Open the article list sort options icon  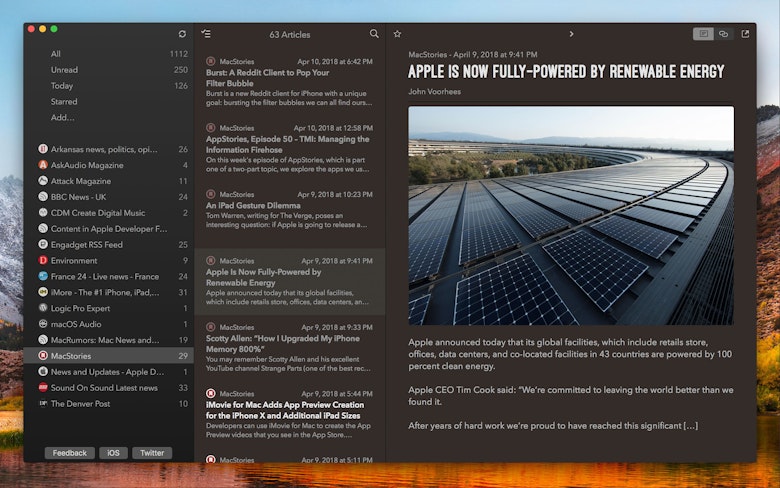(206, 34)
